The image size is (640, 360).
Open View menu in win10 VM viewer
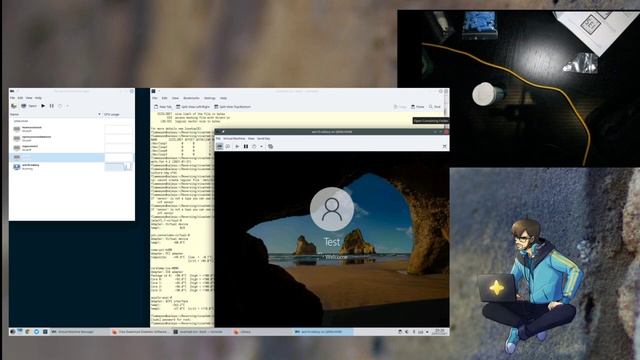pos(251,139)
